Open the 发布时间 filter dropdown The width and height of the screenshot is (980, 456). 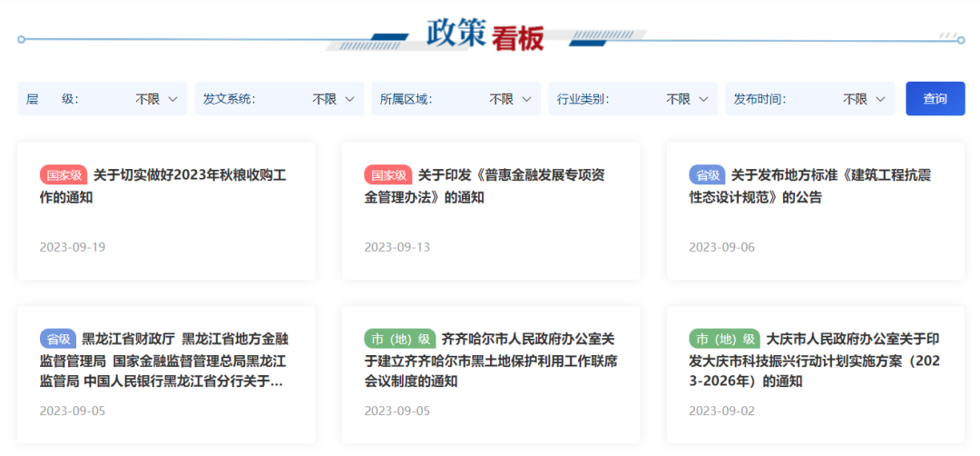pyautogui.click(x=809, y=99)
